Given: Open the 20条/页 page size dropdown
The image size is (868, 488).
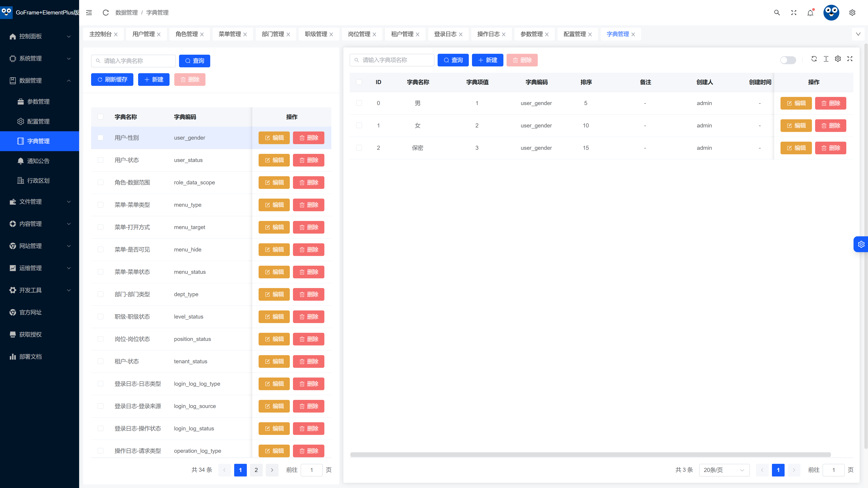Looking at the screenshot, I should coord(724,470).
